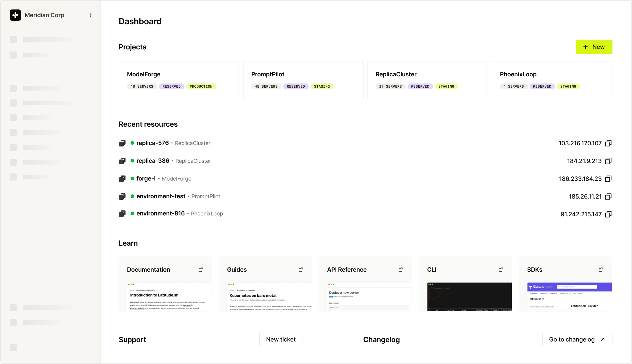Open the PhoenixLoop project card
Image resolution: width=632 pixels, height=364 pixels.
tap(552, 80)
